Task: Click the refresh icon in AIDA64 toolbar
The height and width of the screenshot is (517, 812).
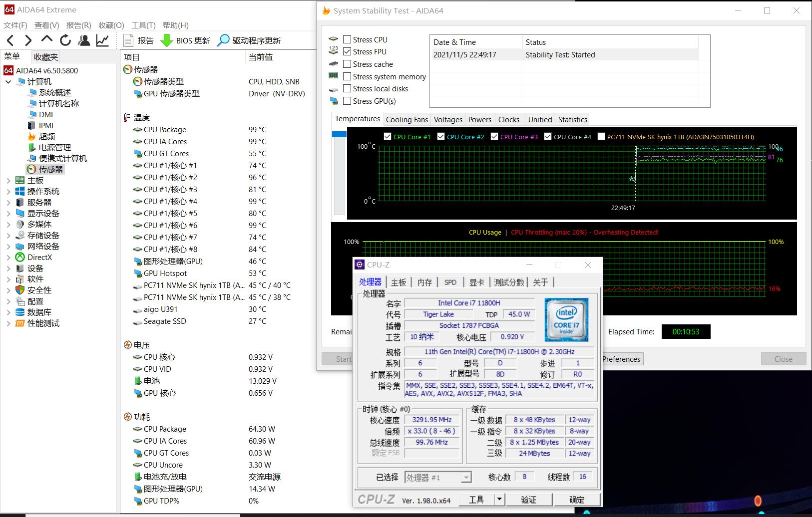Action: pyautogui.click(x=65, y=40)
